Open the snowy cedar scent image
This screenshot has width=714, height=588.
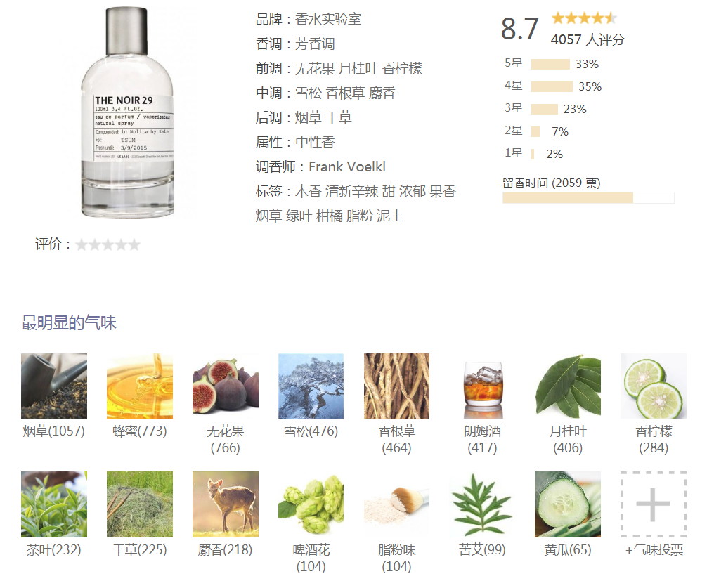point(311,386)
